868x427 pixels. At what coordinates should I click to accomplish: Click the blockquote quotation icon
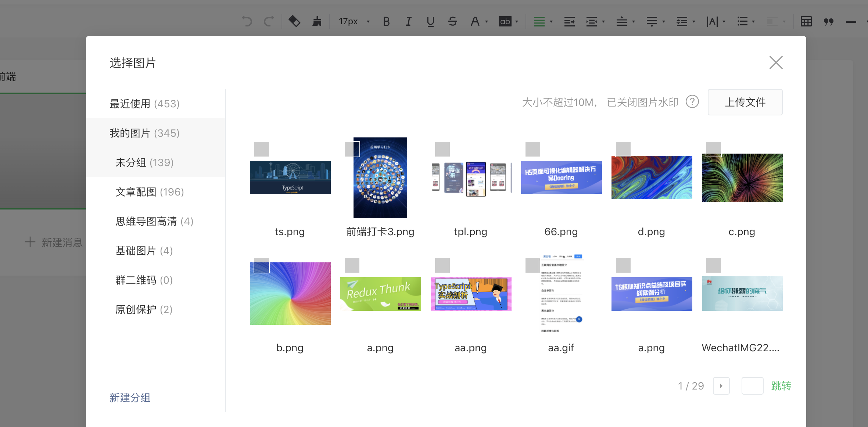click(828, 22)
